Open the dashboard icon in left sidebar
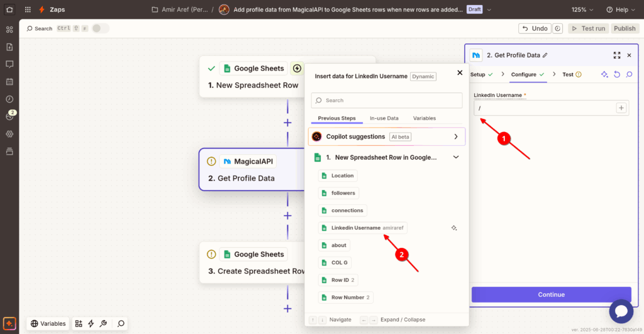Image resolution: width=644 pixels, height=334 pixels. pyautogui.click(x=9, y=30)
